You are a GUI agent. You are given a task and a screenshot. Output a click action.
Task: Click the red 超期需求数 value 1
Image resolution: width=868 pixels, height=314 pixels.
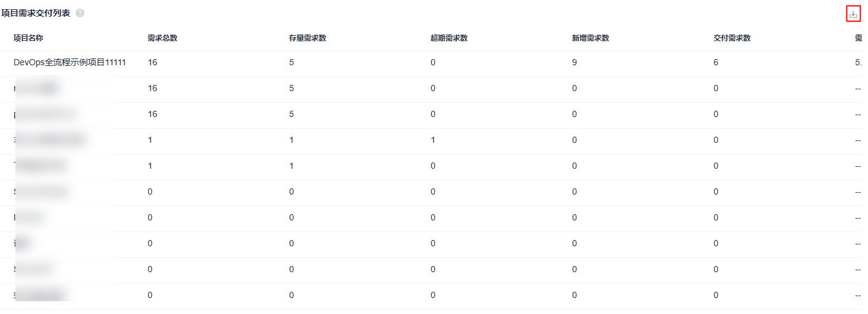click(x=433, y=140)
